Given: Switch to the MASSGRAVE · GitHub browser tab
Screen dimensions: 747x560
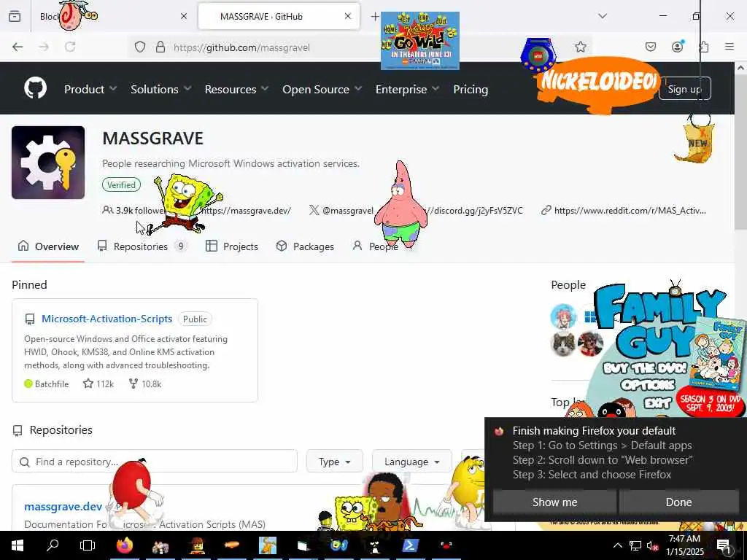Looking at the screenshot, I should (x=279, y=16).
